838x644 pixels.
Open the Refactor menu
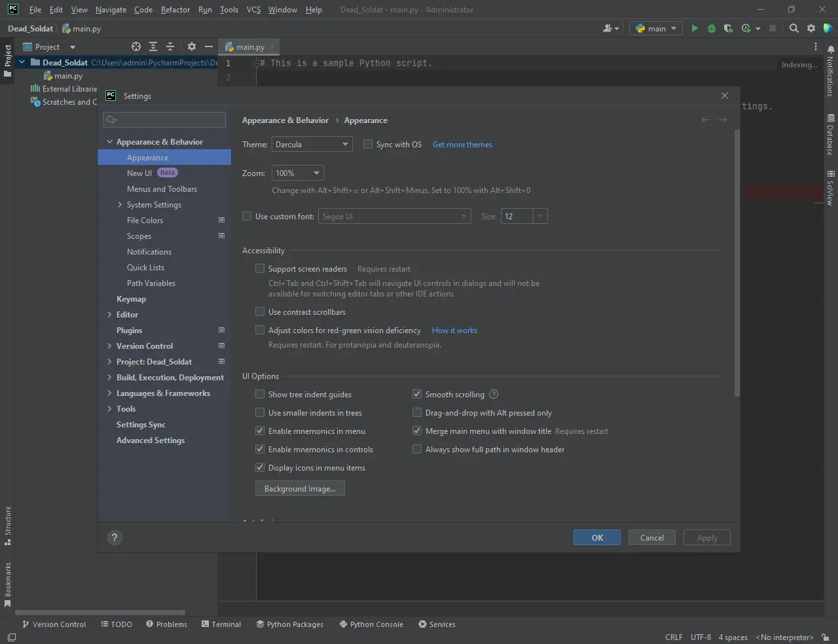pyautogui.click(x=175, y=10)
